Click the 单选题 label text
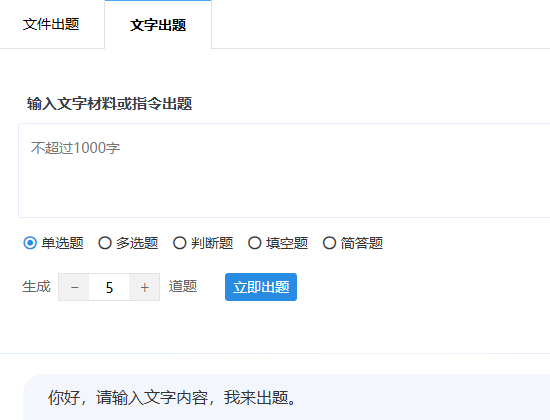This screenshot has height=420, width=550. click(62, 243)
